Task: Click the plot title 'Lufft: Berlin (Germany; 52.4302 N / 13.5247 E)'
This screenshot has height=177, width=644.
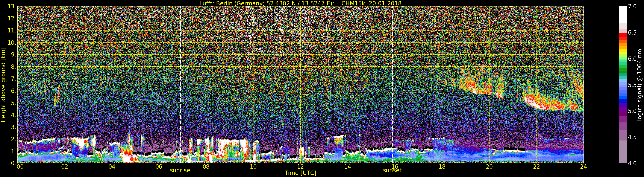Action: [267, 3]
